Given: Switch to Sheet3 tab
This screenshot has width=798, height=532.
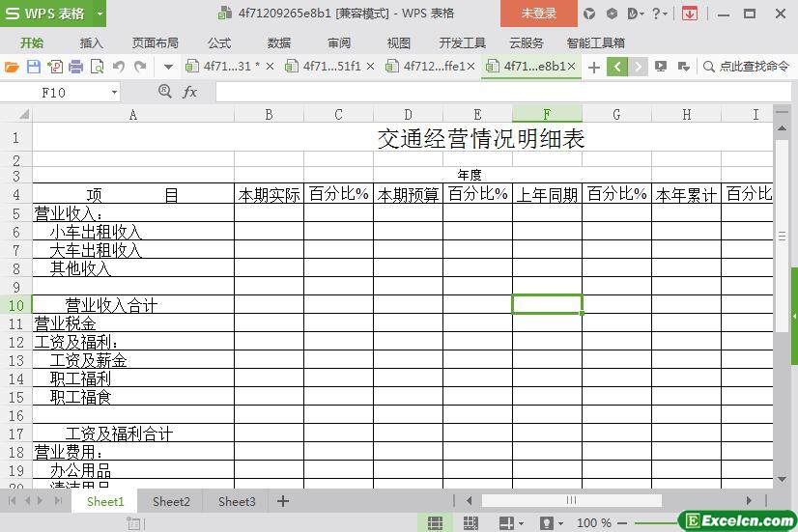Looking at the screenshot, I should coord(237,502).
